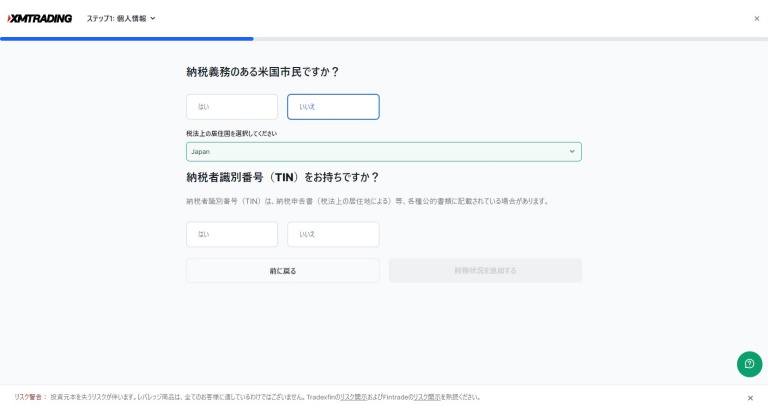Select いいえ for US citizen question
768x411 pixels.
click(333, 107)
